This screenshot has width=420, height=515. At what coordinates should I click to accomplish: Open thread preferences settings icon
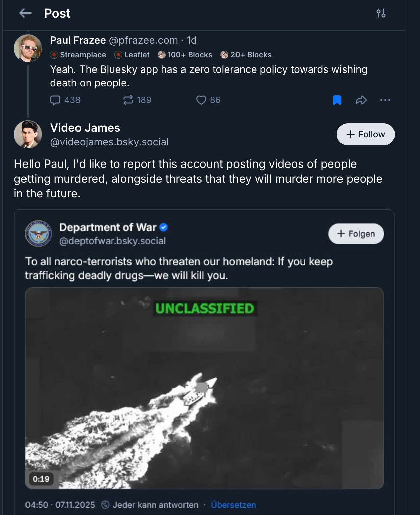click(x=381, y=13)
